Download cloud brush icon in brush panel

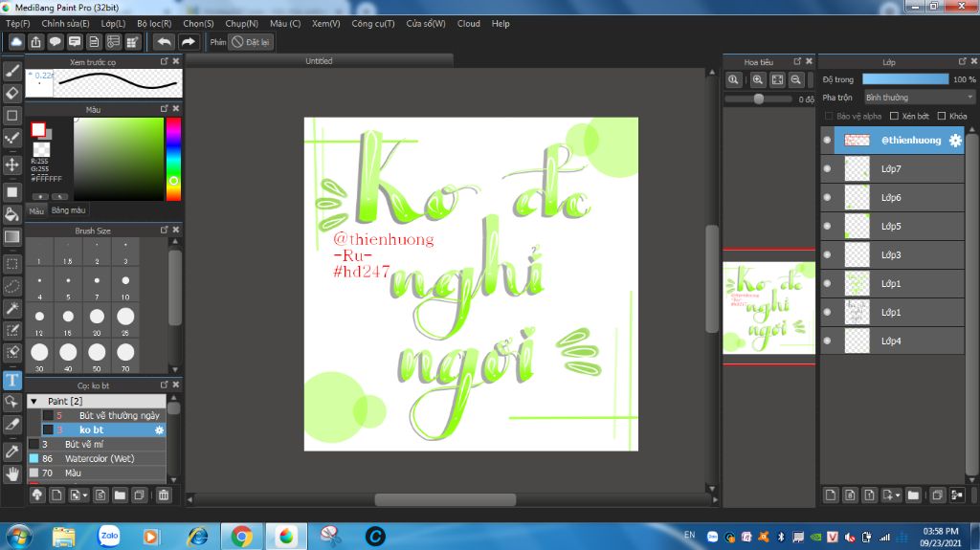[x=37, y=495]
